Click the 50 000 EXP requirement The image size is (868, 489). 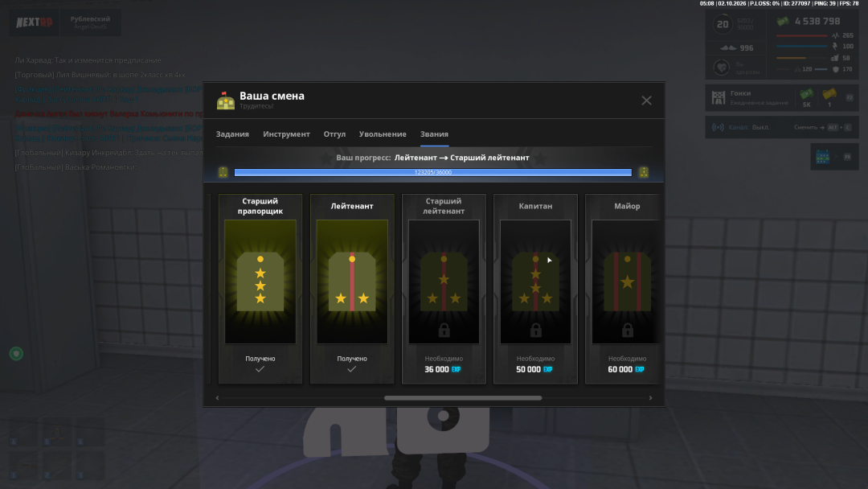tap(534, 369)
